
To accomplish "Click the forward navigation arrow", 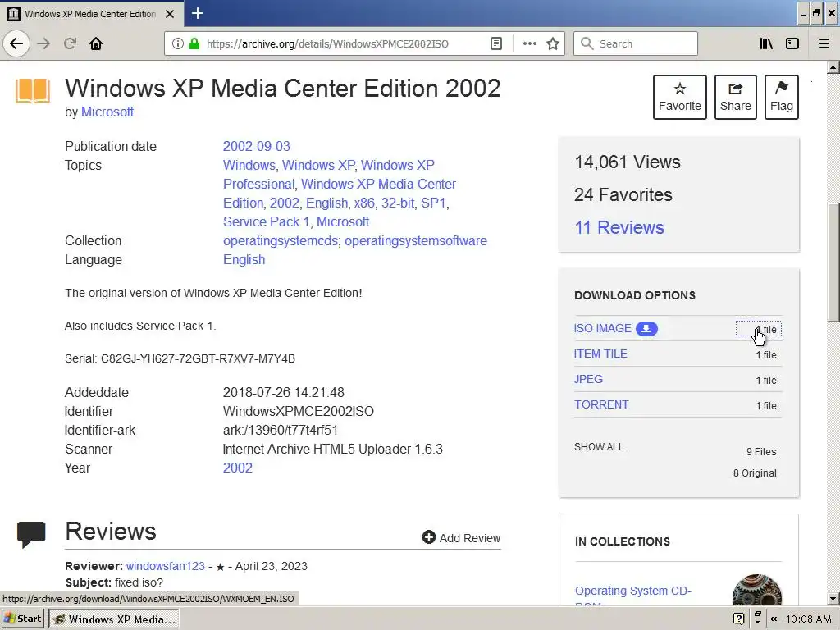I will 43,43.
